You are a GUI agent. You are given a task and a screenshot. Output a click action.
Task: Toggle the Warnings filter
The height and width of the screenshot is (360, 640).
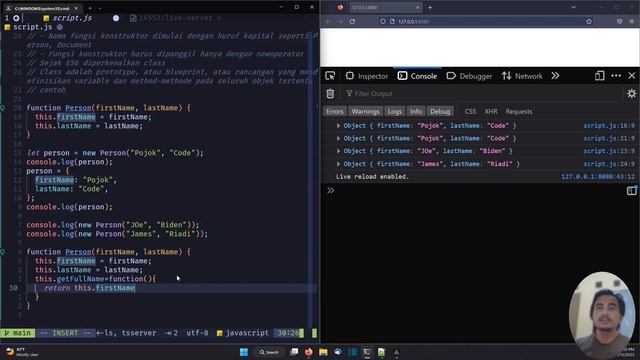point(365,111)
